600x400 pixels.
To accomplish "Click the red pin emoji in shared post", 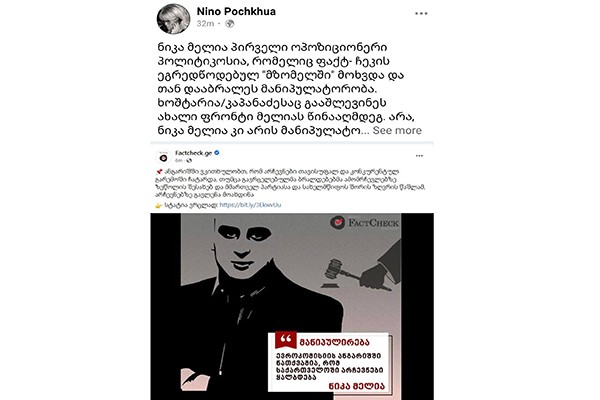I will [x=159, y=172].
